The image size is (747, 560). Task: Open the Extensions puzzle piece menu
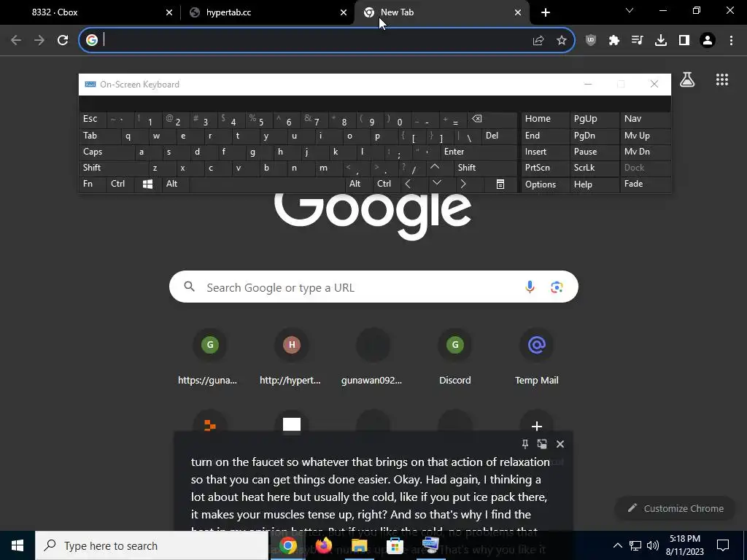(614, 41)
